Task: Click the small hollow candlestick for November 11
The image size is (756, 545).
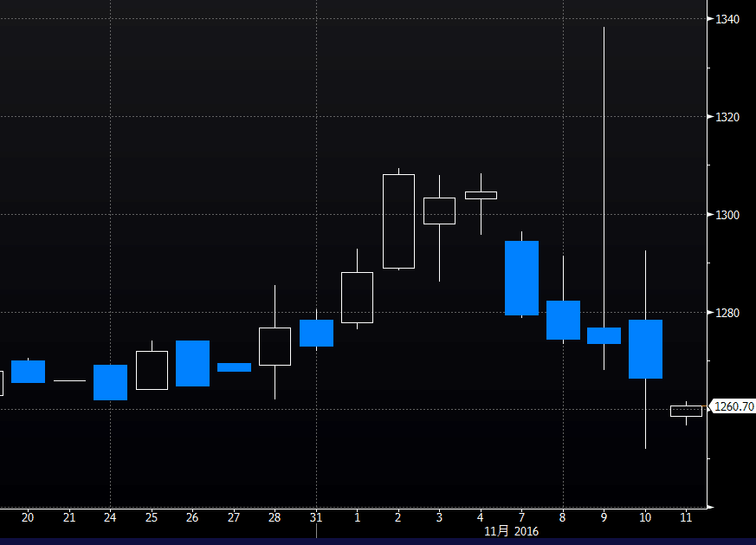Action: 686,411
